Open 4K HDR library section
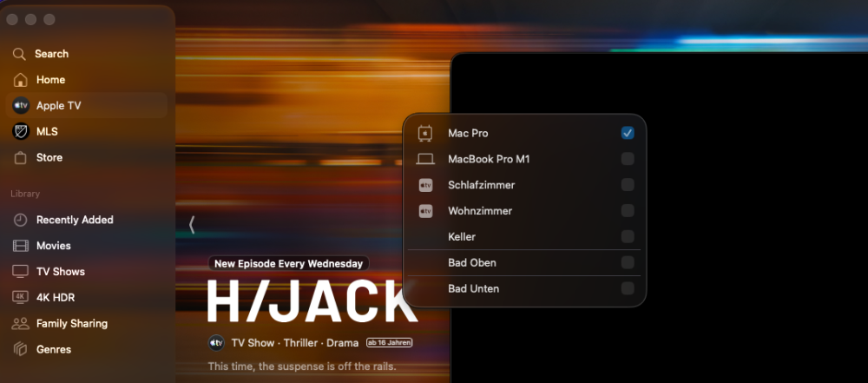The width and height of the screenshot is (868, 383). [86, 297]
